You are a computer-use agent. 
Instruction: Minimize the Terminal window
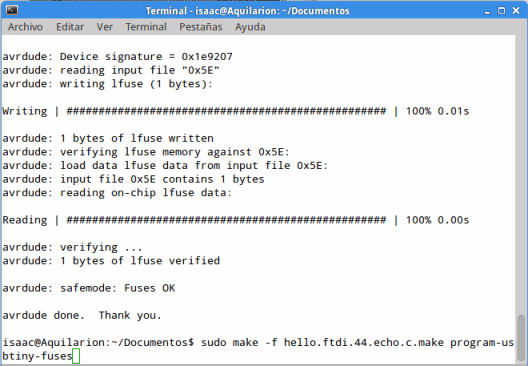pyautogui.click(x=487, y=11)
